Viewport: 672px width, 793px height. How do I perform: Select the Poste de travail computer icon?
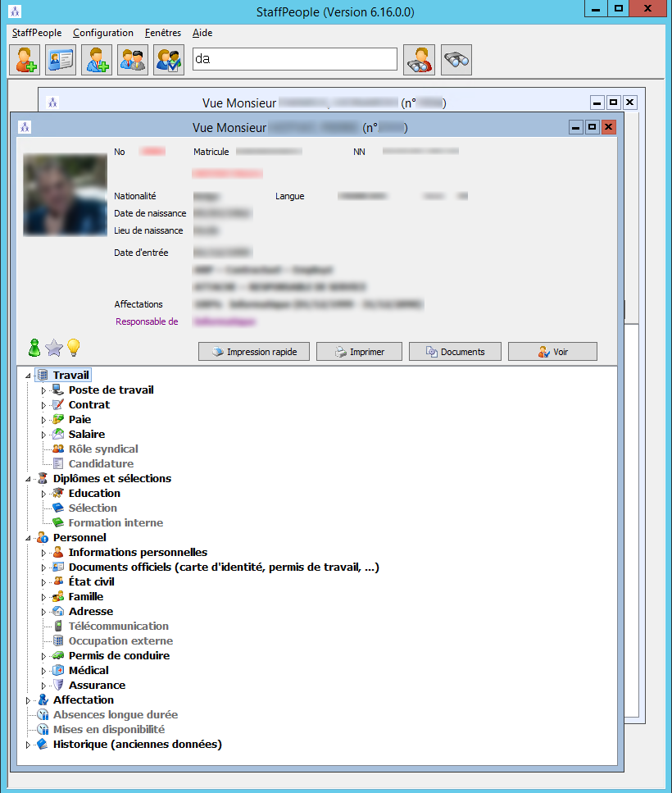(x=58, y=390)
